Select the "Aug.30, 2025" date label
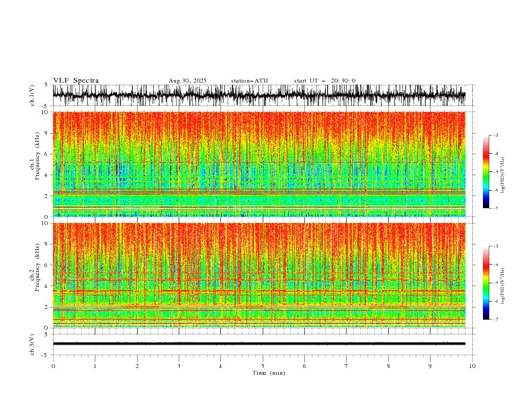Viewport: 532px width, 411px height. point(187,81)
